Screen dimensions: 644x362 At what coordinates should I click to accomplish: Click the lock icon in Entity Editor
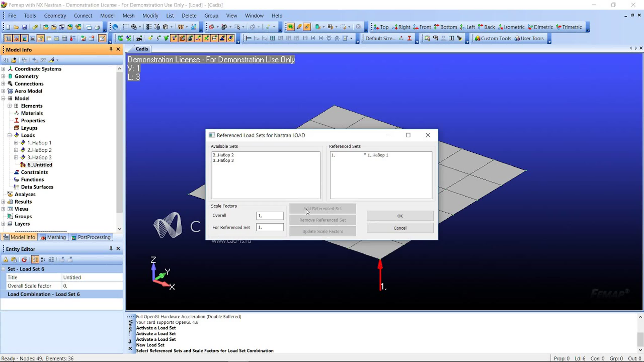pos(5,260)
